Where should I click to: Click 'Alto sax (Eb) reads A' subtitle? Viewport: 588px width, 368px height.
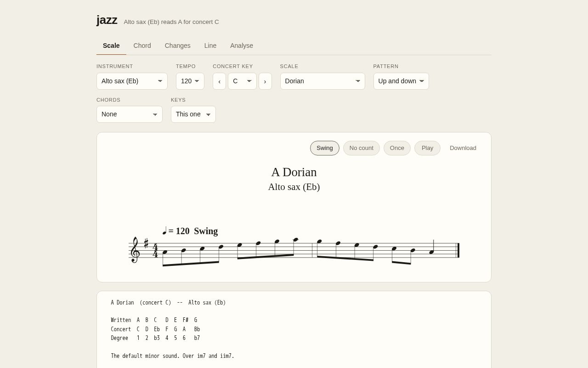(171, 22)
